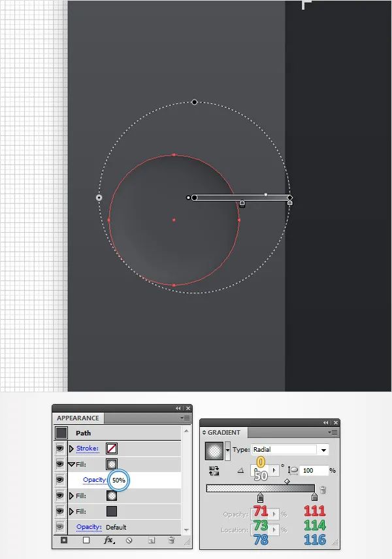
Task: Cycle Gradient panel view via title arrows
Action: (x=204, y=432)
